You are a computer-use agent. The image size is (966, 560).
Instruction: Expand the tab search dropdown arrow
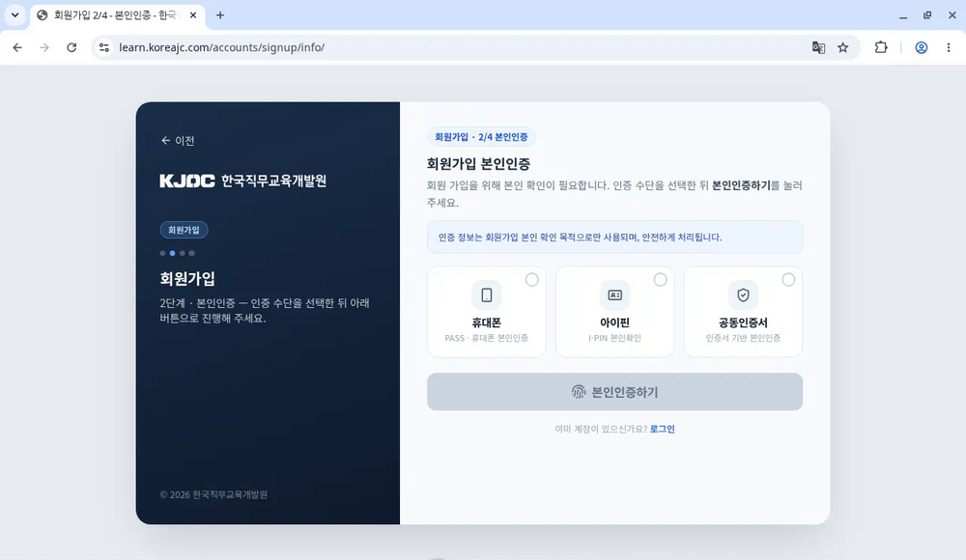14,15
